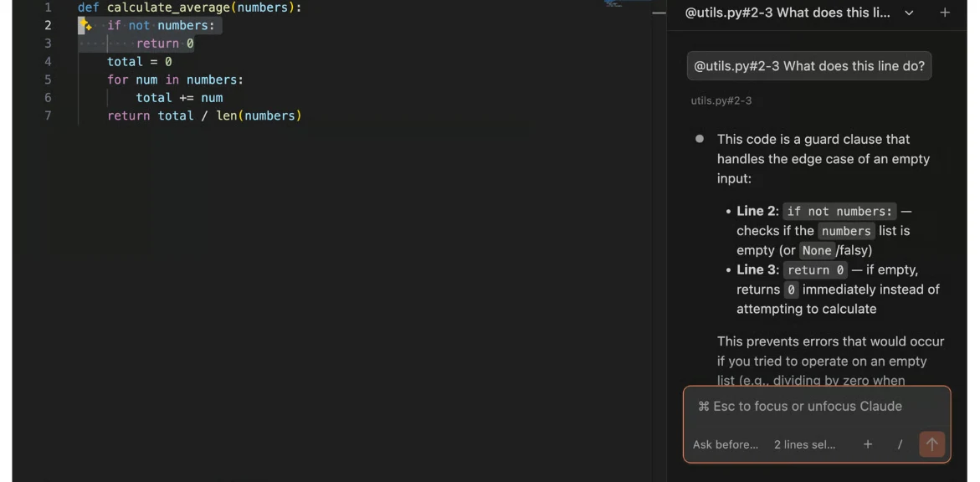
Task: Click the "return 0" code chip in the chat
Action: coord(816,270)
